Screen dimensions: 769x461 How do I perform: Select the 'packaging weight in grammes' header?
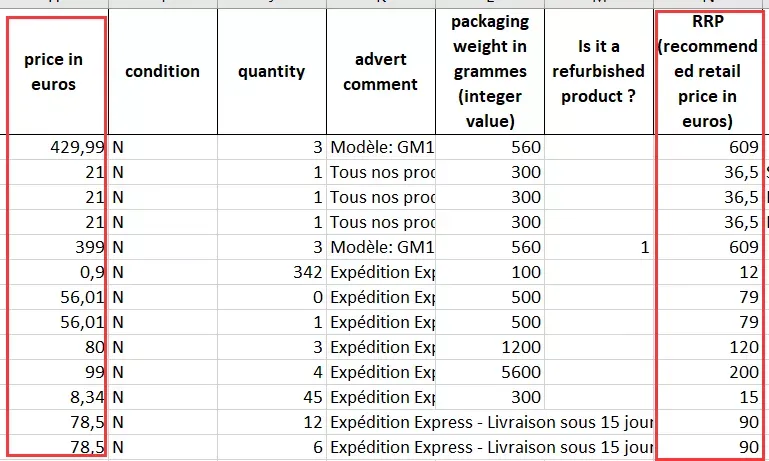(490, 72)
